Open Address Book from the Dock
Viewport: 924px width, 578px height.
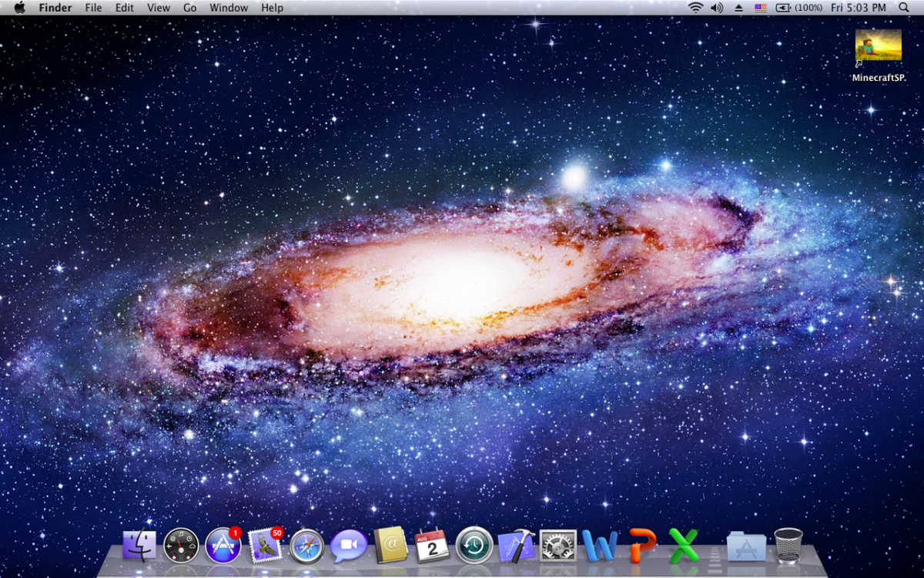390,546
